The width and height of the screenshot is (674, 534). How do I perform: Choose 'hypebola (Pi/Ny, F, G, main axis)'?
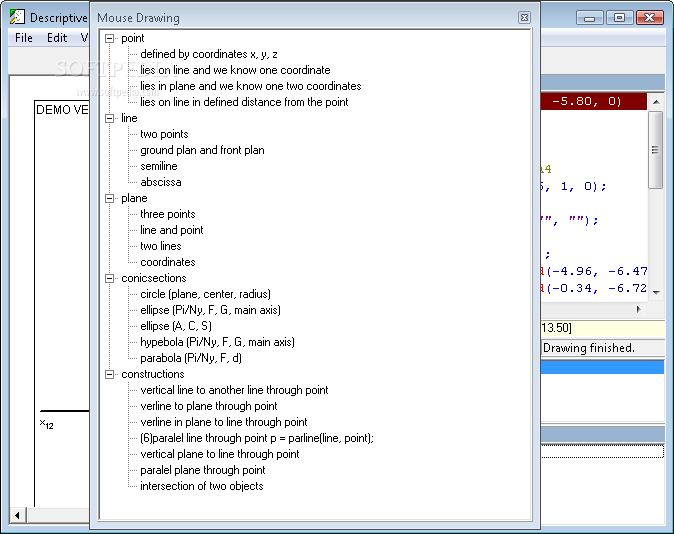217,342
